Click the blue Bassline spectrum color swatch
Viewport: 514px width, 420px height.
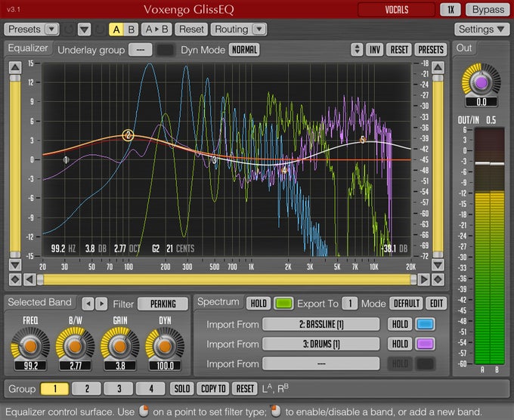[426, 324]
